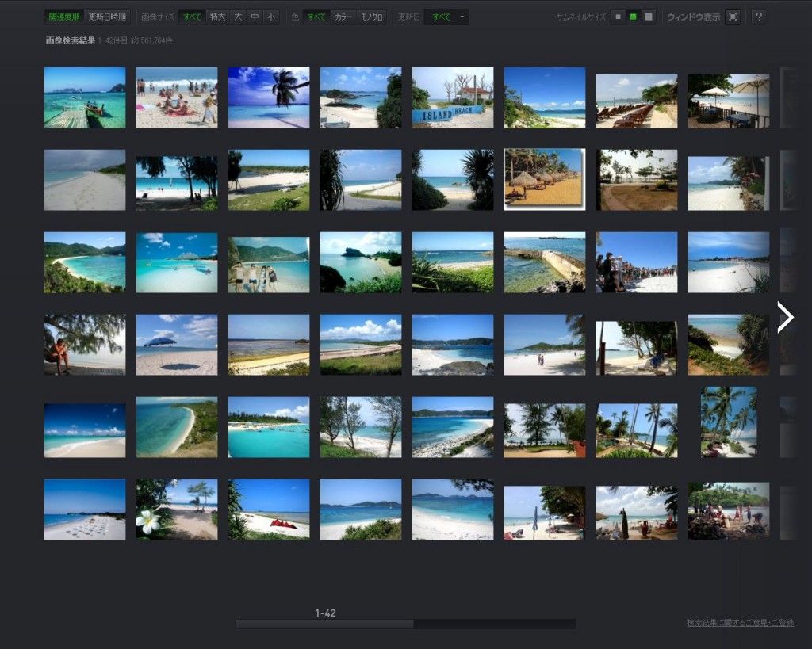Click the ウィンドウ表示 window-mode icon

click(x=733, y=17)
